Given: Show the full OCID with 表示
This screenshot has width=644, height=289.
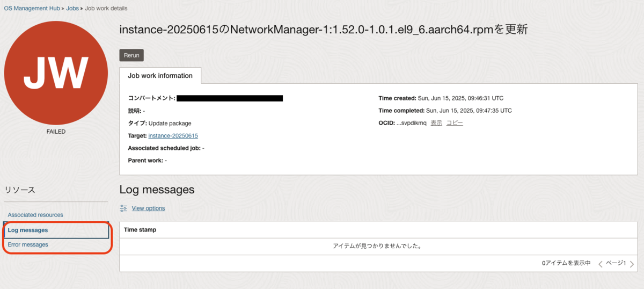Looking at the screenshot, I should [x=436, y=123].
